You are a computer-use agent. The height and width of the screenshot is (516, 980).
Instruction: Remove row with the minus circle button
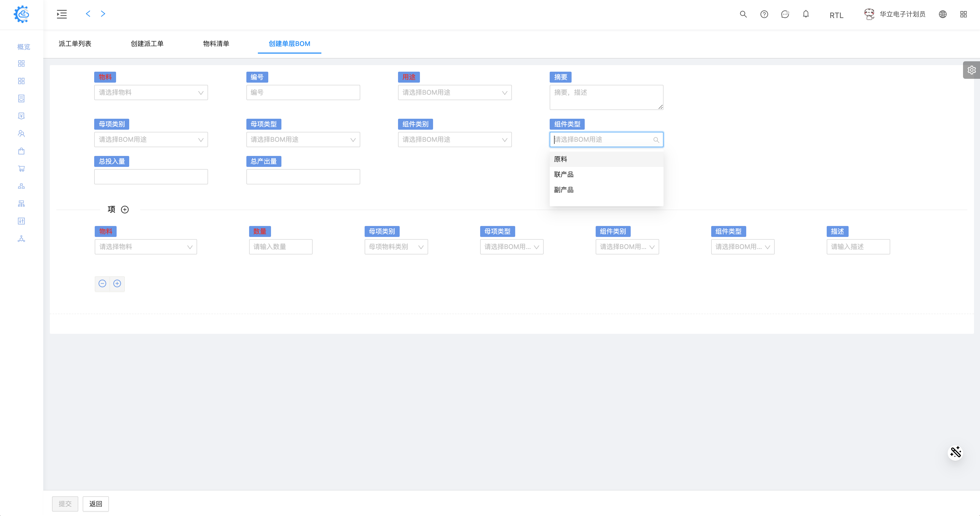(x=102, y=283)
